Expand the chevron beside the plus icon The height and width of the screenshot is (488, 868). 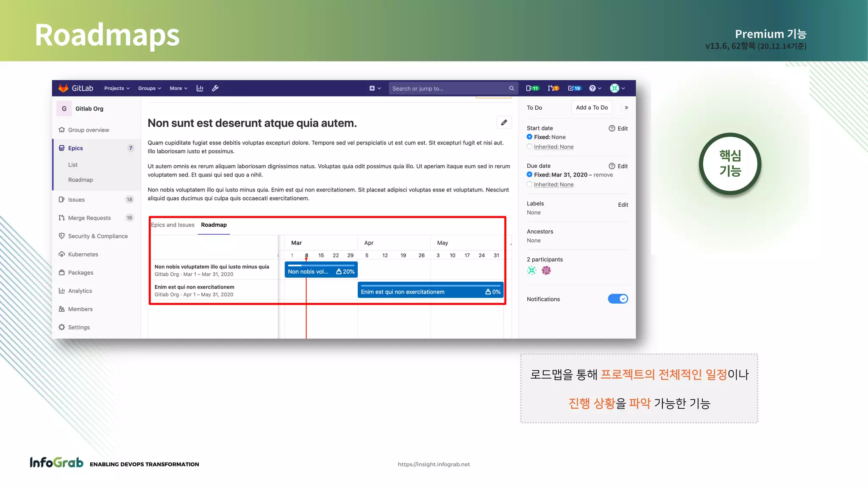coord(379,88)
